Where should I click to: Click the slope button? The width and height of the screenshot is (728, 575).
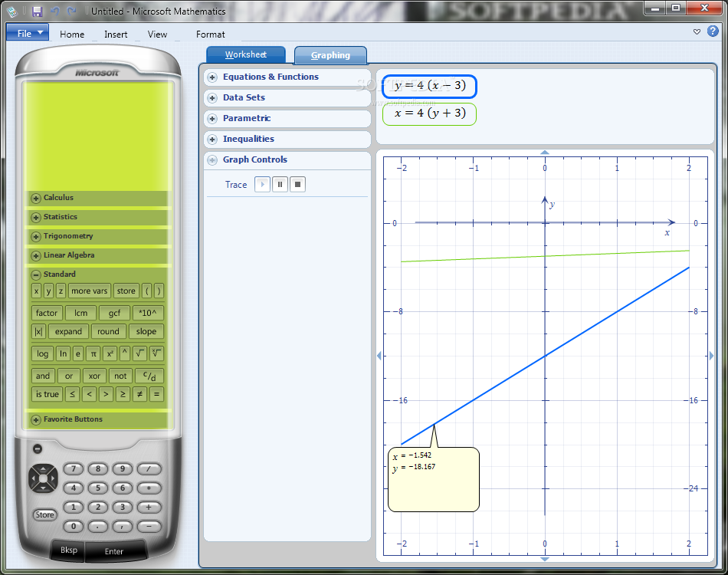pyautogui.click(x=146, y=331)
